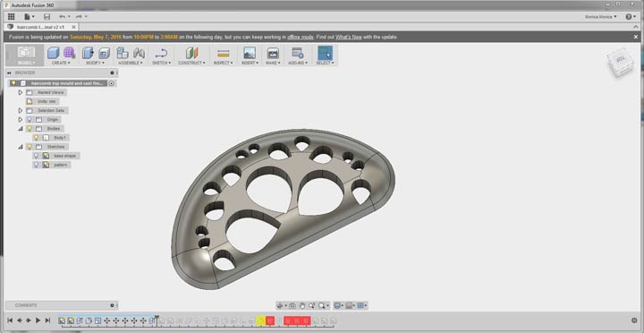The height and width of the screenshot is (333, 644).
Task: Show the pattern sketch via bulb
Action: point(37,165)
